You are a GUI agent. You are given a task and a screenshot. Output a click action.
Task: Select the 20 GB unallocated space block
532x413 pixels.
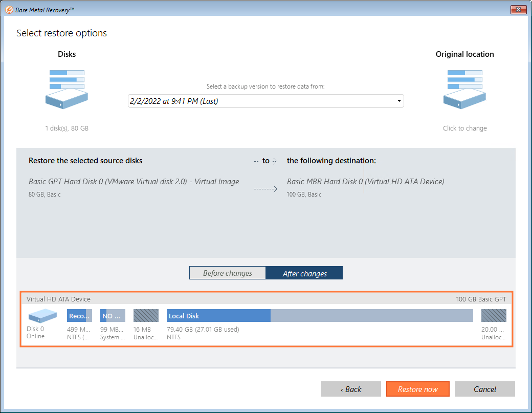(x=494, y=316)
